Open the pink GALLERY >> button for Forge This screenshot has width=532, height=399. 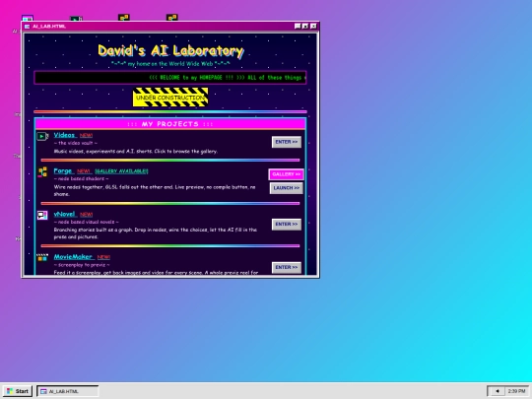click(x=287, y=174)
